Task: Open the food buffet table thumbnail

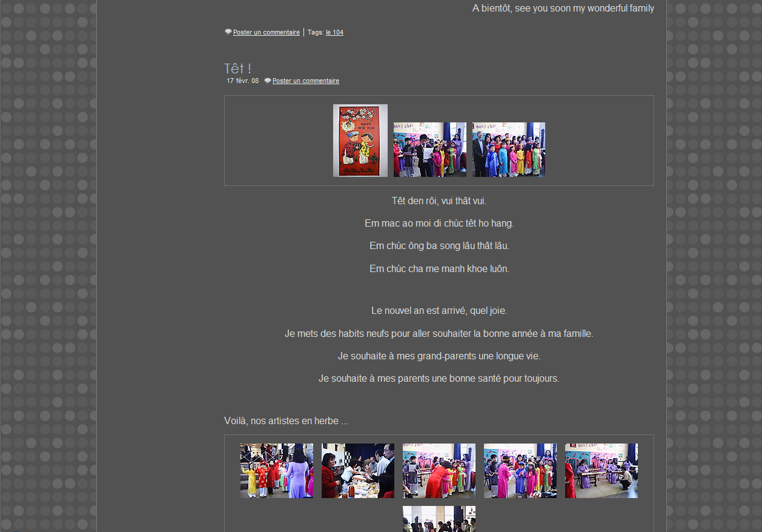Action: [357, 471]
